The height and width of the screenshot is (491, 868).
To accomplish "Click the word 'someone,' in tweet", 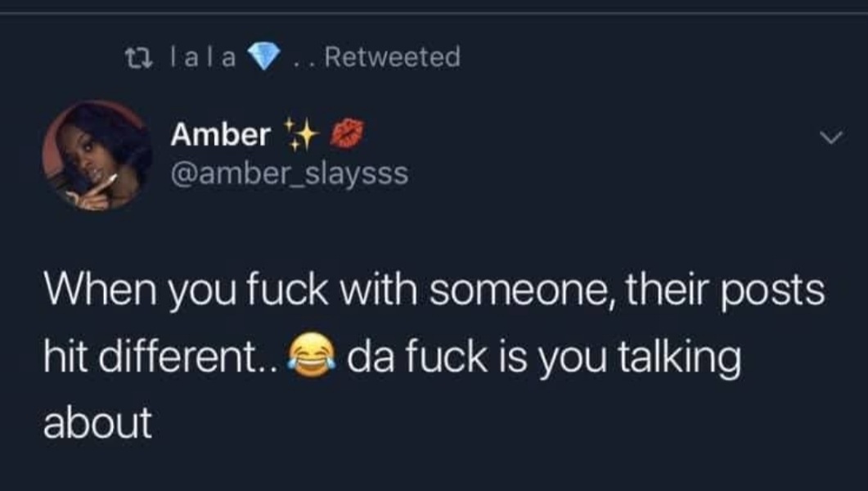I will [x=521, y=291].
